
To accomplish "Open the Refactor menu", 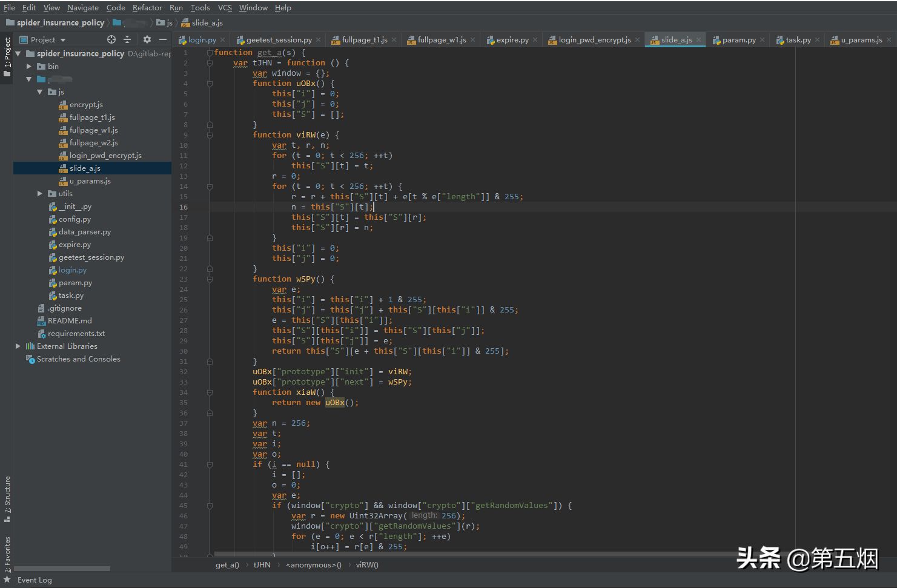I will pos(147,7).
